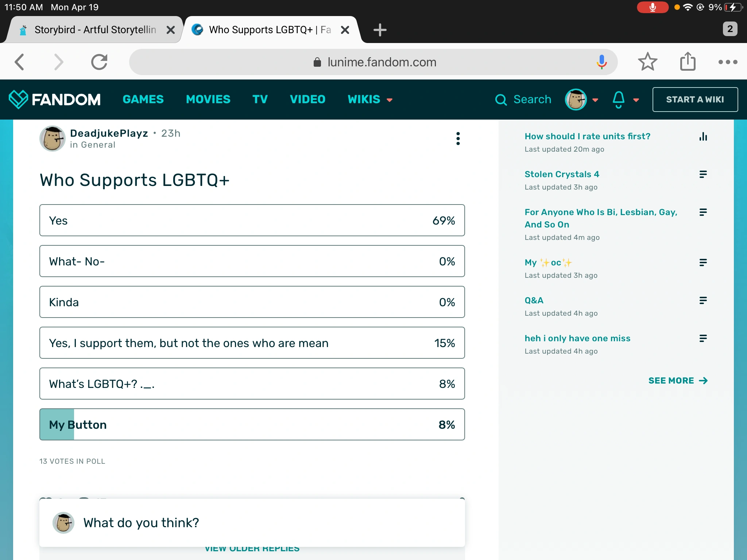747x560 pixels.
Task: Open post options three-dot menu
Action: coord(458,139)
